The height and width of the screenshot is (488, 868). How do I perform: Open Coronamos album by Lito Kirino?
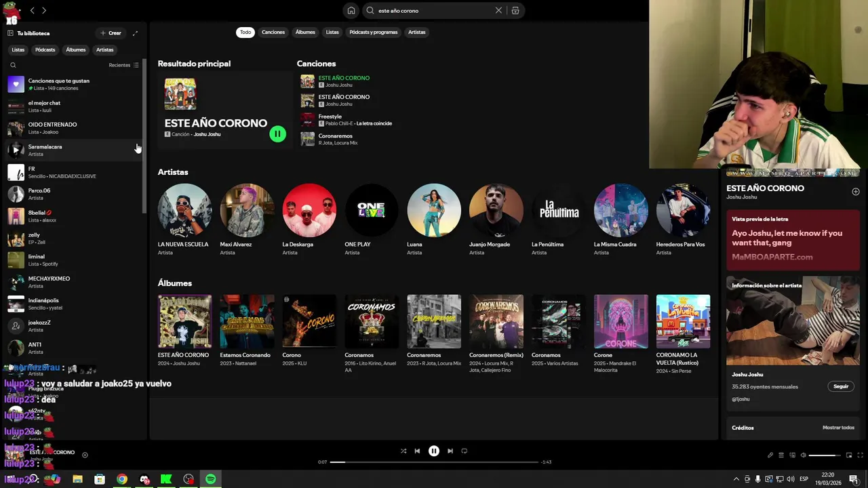coord(372,333)
